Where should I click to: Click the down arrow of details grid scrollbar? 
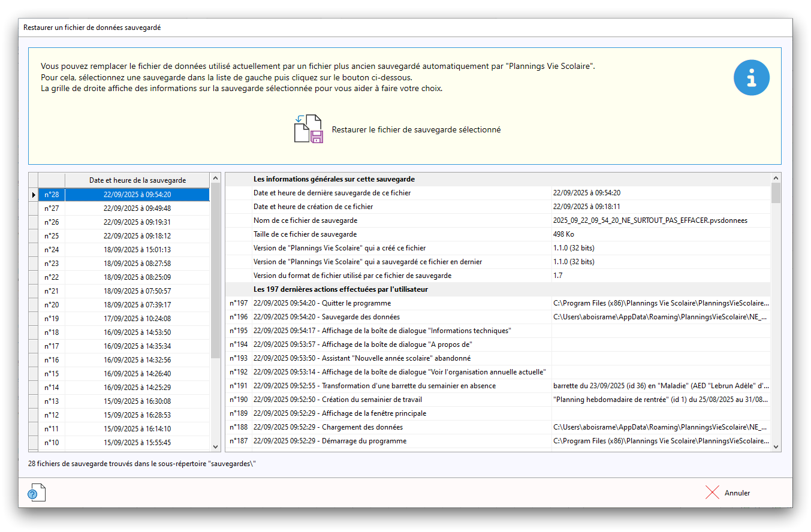pyautogui.click(x=776, y=446)
